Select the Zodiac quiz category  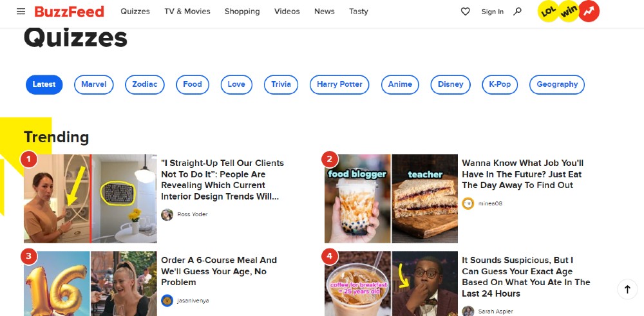click(x=144, y=84)
